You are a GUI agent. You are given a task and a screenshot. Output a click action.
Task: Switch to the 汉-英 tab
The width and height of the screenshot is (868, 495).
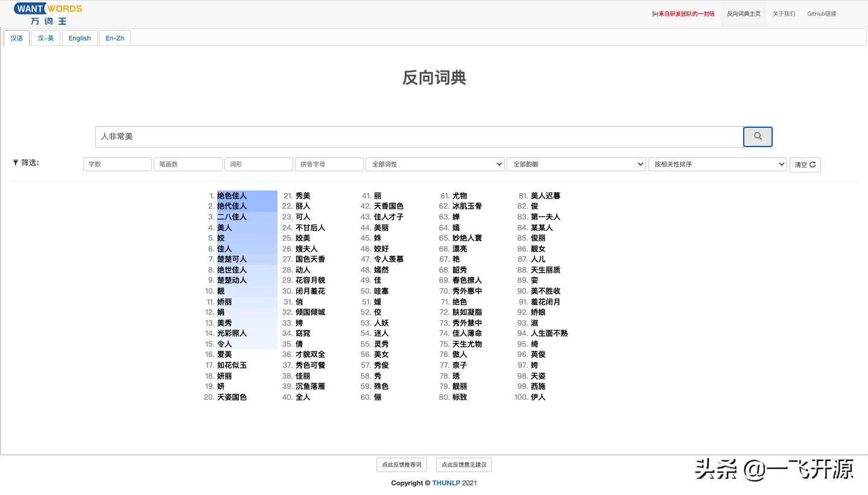45,37
